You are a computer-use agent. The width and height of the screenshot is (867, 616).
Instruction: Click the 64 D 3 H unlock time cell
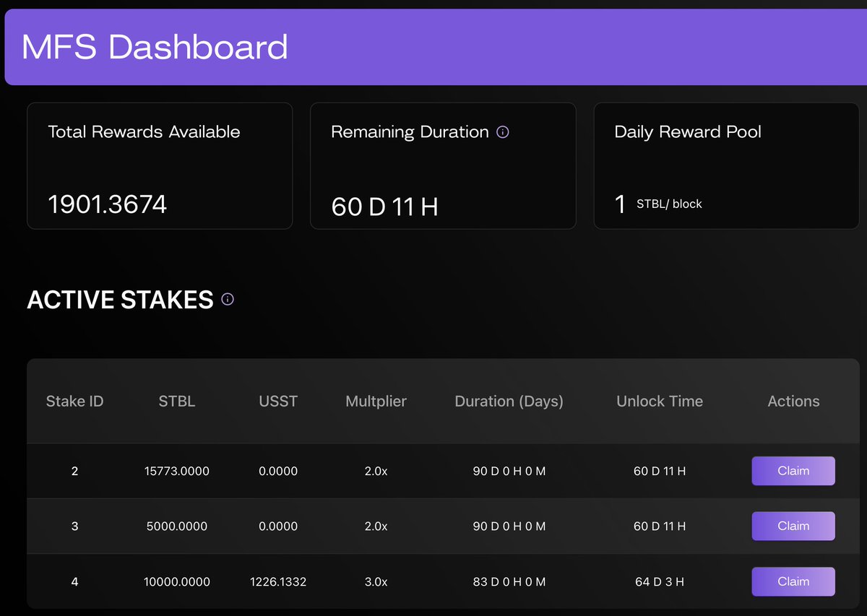coord(660,581)
